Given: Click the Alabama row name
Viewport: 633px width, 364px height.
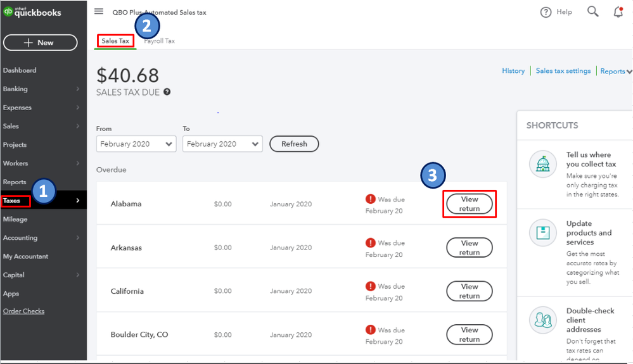Looking at the screenshot, I should 126,204.
